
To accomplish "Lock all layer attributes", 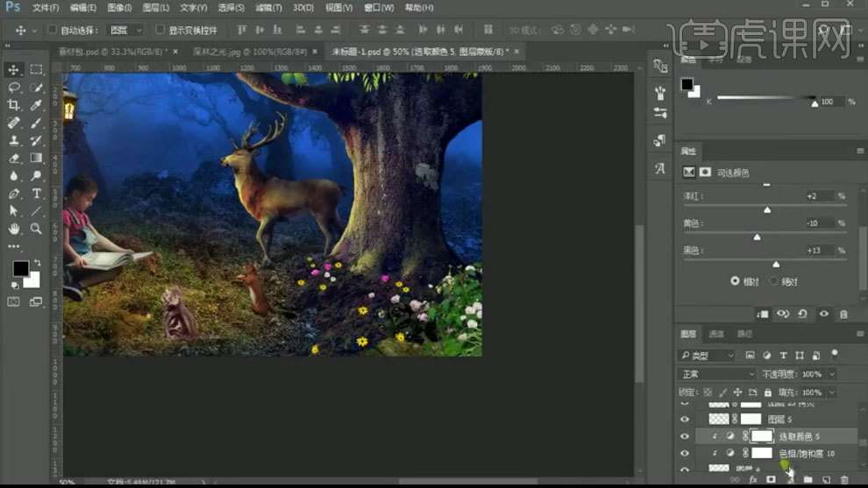I will 768,393.
